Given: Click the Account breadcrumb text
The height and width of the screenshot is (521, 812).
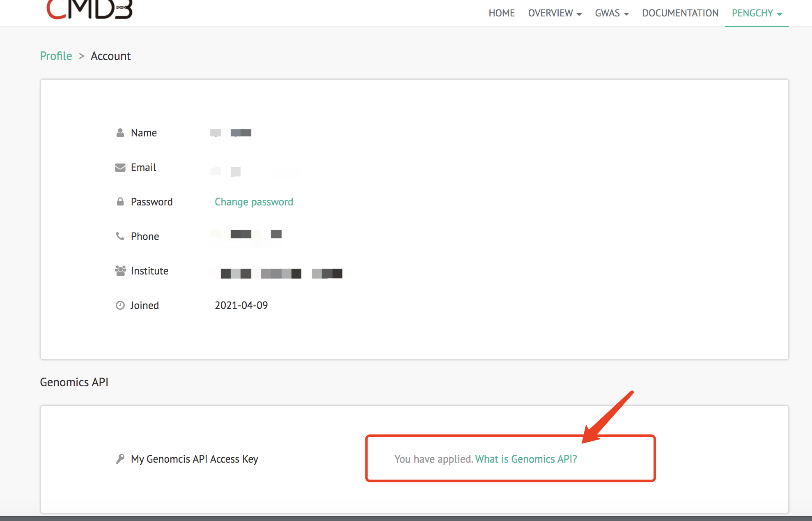Looking at the screenshot, I should (x=110, y=56).
